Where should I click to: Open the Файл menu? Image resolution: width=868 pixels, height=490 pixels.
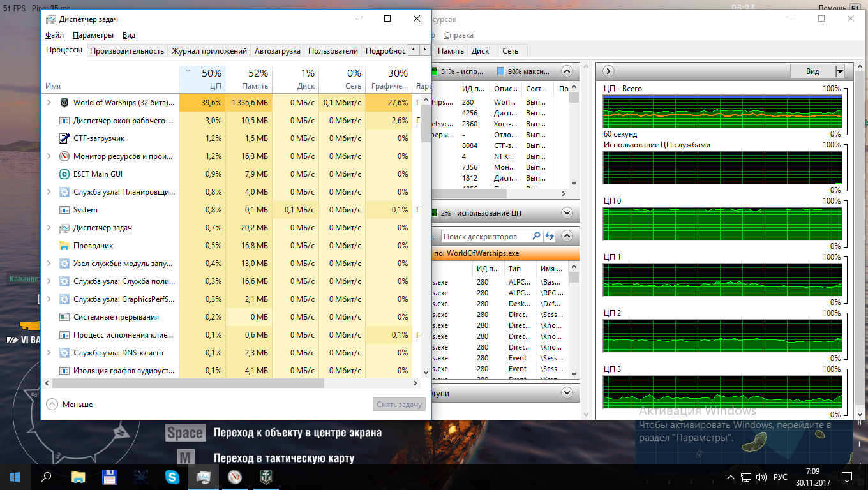(x=55, y=35)
